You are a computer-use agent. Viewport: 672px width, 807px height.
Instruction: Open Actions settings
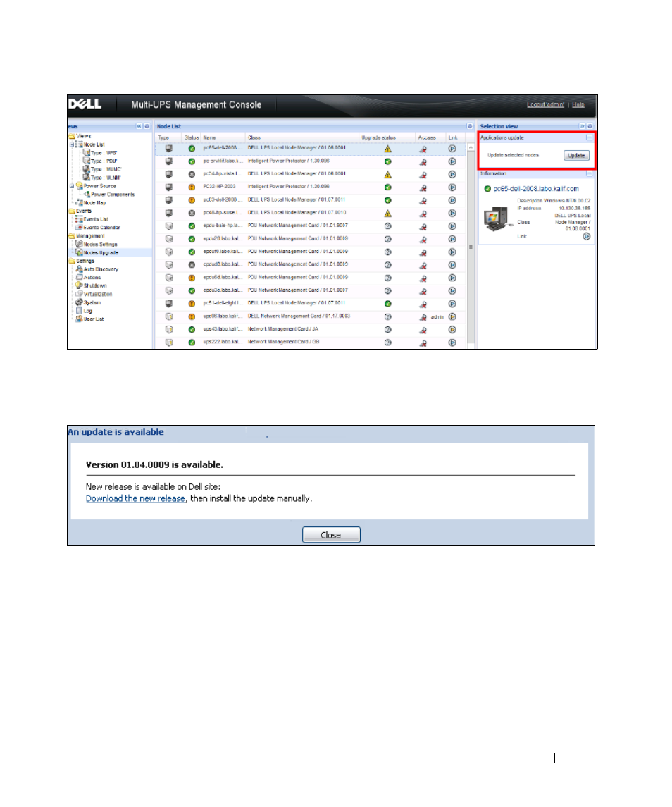point(92,278)
